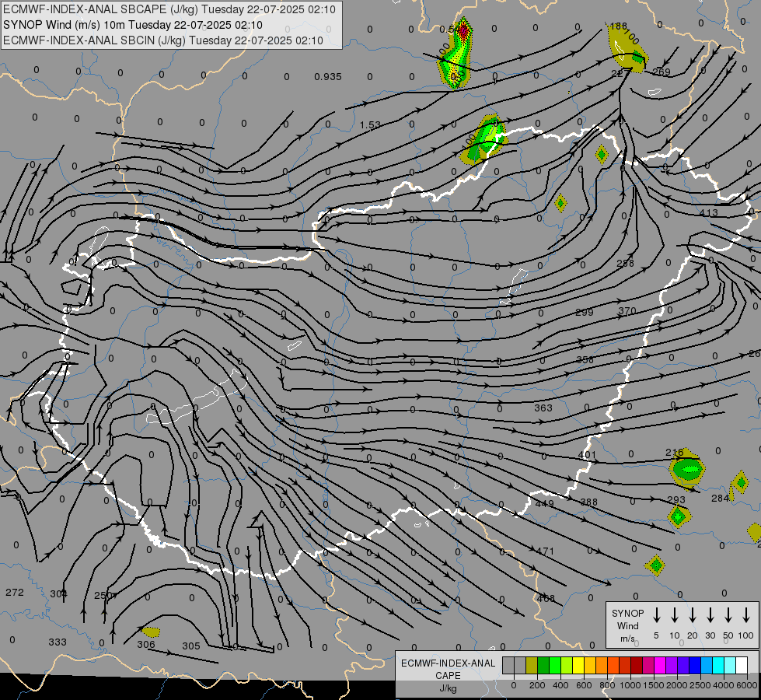761x700 pixels.
Task: Click the 'SYNOP Wind (m/s) 10m' title line
Action: tap(133, 25)
